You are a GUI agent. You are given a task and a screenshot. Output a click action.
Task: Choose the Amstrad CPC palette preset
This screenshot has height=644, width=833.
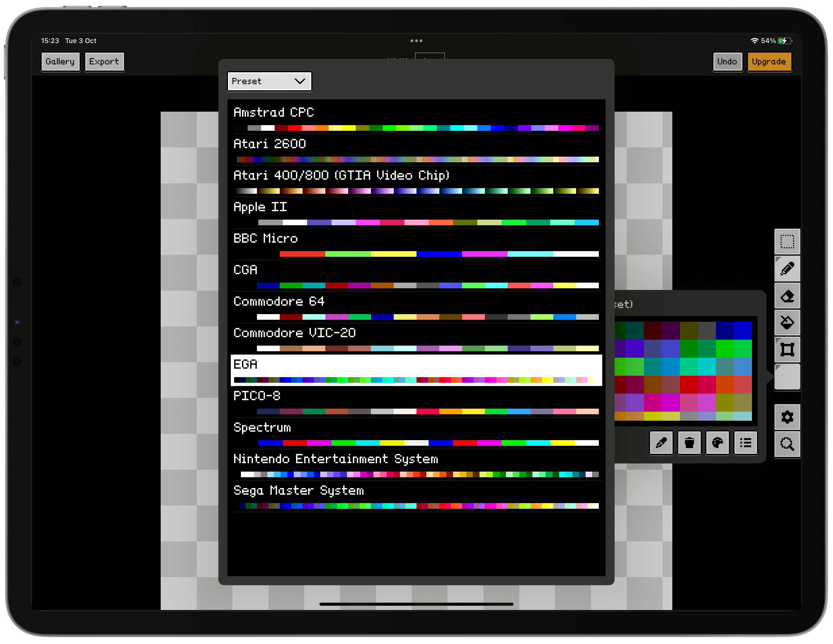click(x=416, y=118)
